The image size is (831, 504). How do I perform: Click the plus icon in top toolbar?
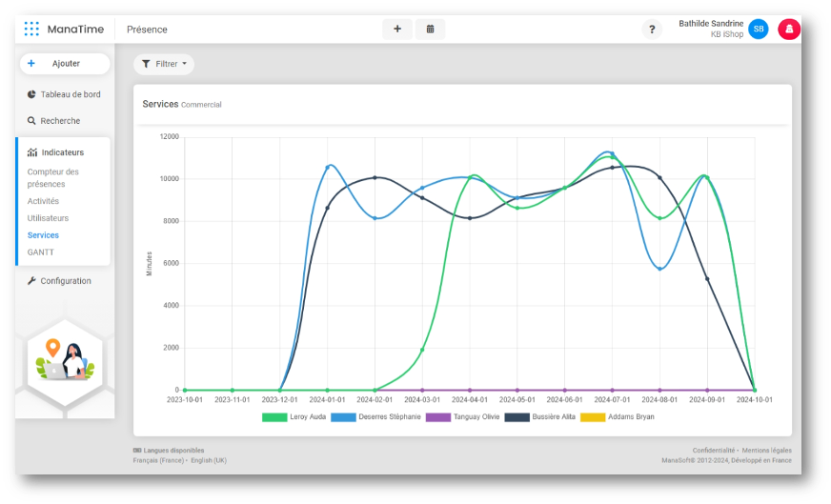point(397,30)
